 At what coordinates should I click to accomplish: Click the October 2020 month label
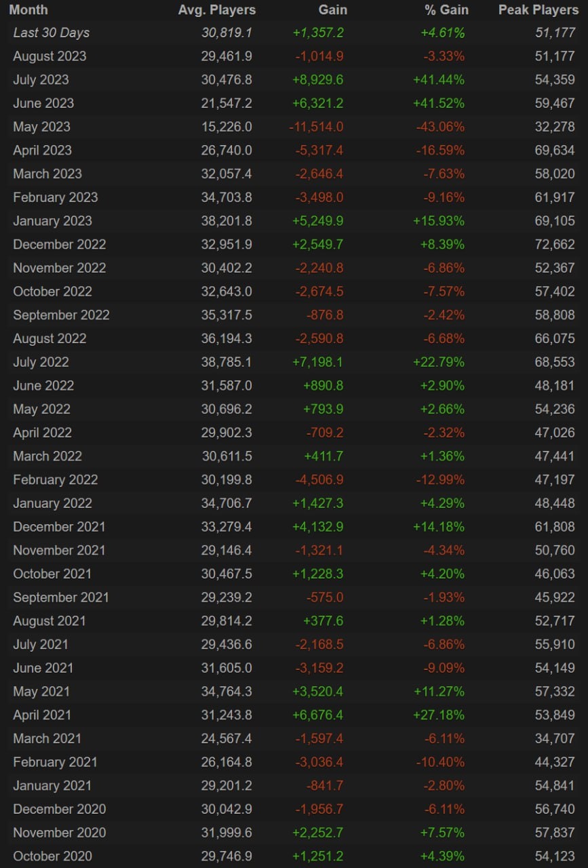pyautogui.click(x=52, y=856)
